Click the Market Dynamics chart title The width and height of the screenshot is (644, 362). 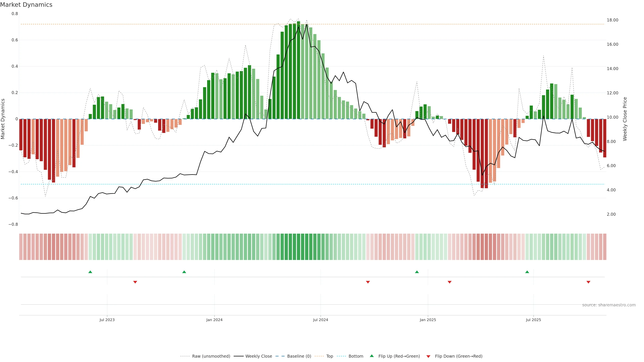(26, 5)
